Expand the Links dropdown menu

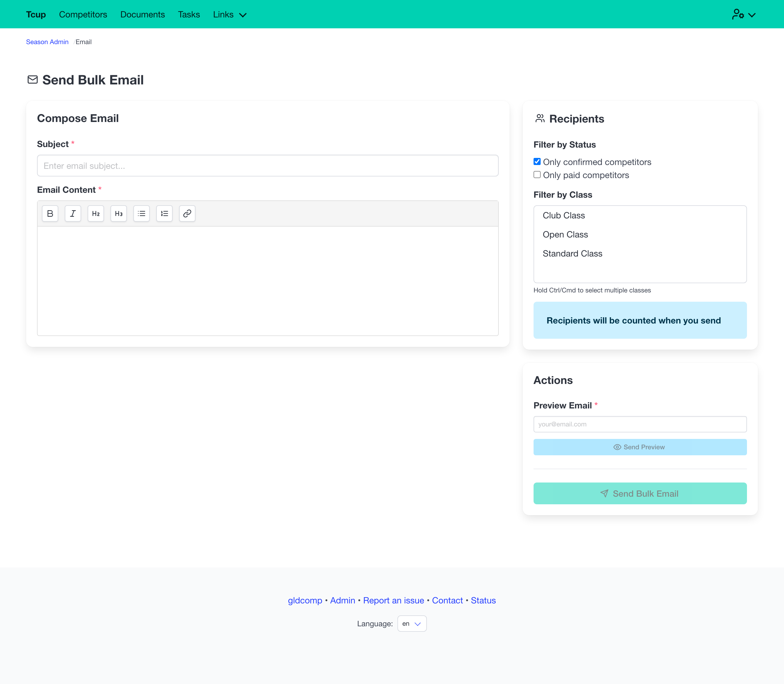click(230, 14)
